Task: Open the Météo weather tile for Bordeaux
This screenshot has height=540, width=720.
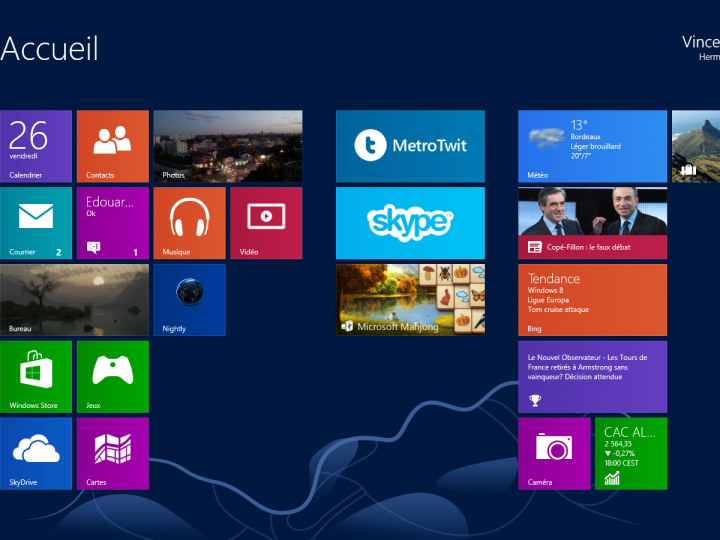Action: 593,146
